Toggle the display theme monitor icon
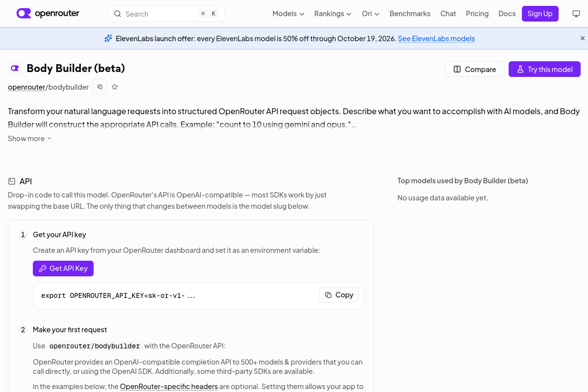588x392 pixels. point(576,14)
